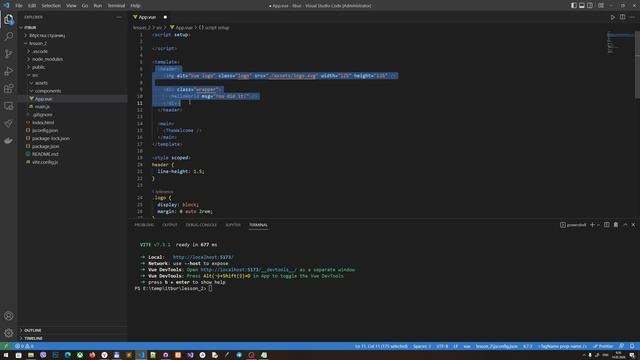The width and height of the screenshot is (640, 360).
Task: Open the Terminal menu
Action: 116,6
